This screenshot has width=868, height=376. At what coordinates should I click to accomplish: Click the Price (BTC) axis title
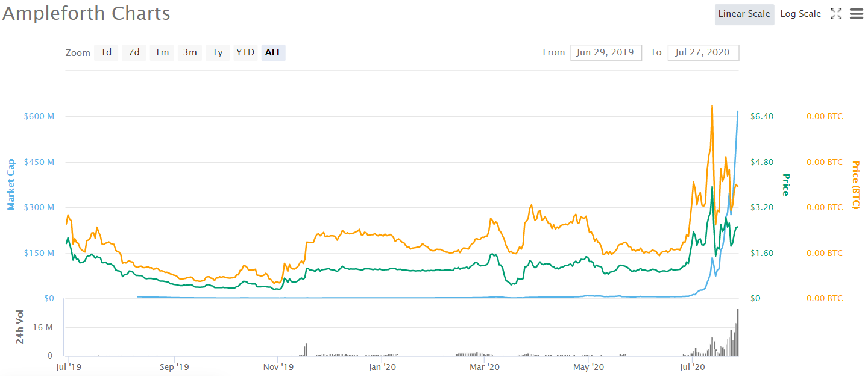855,185
